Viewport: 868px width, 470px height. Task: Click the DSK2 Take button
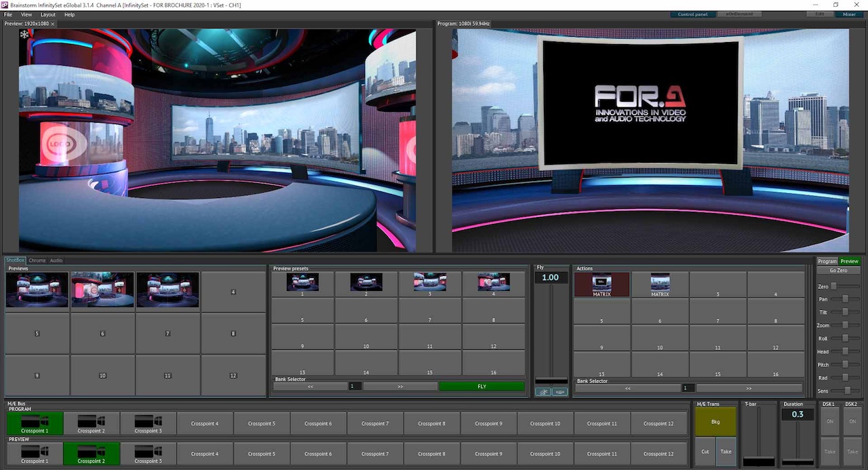(851, 452)
